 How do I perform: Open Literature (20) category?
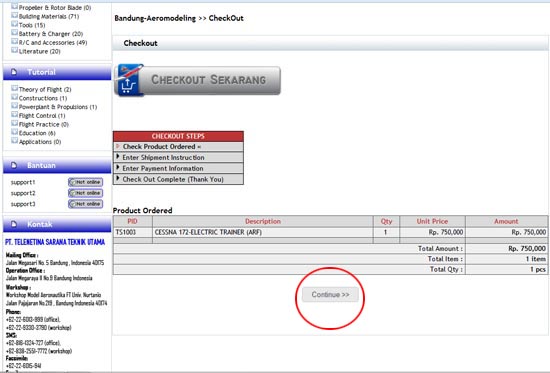(40, 51)
